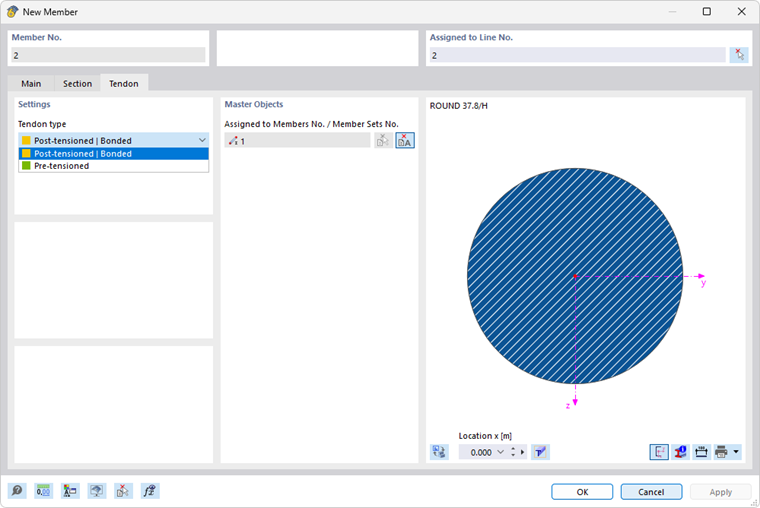The width and height of the screenshot is (760, 508).
Task: Open the Tendon type combo box
Action: click(x=114, y=140)
